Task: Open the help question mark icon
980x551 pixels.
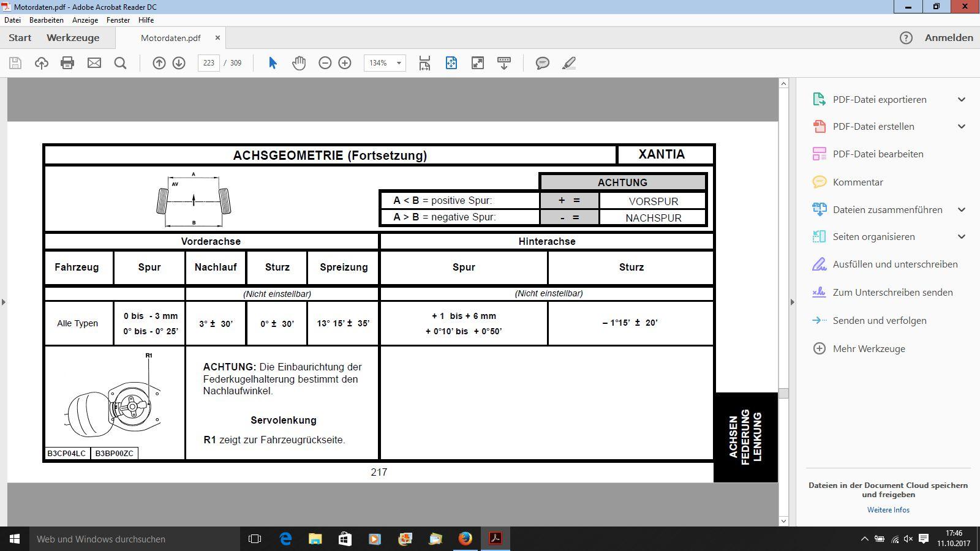Action: (906, 38)
